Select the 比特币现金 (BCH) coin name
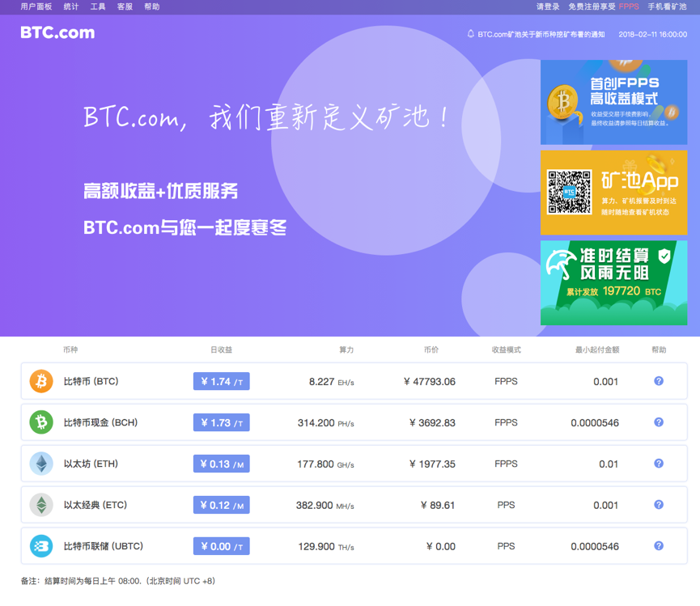 point(100,422)
